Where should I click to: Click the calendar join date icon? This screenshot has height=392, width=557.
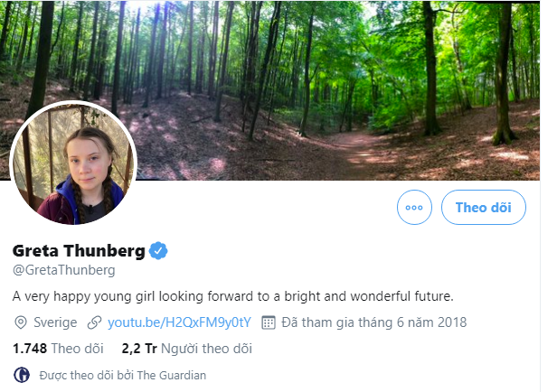[x=268, y=322]
